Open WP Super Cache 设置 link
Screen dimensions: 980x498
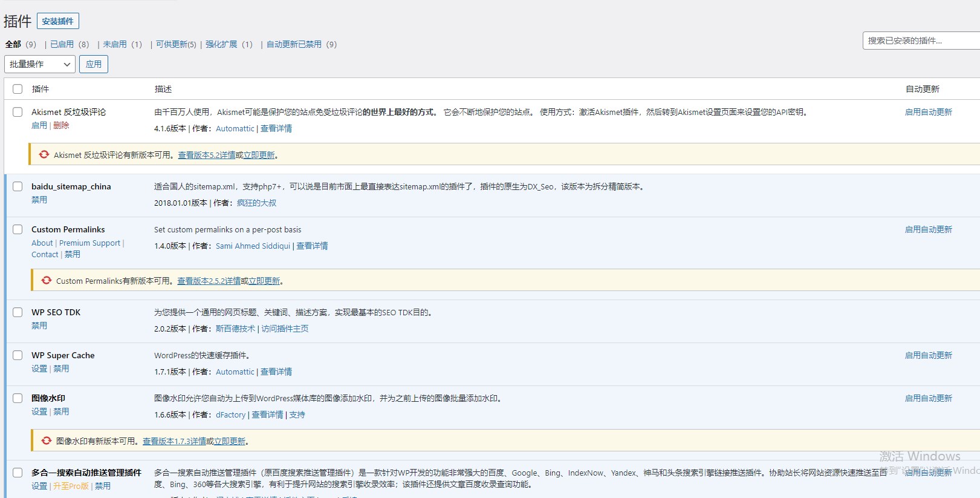[39, 369]
